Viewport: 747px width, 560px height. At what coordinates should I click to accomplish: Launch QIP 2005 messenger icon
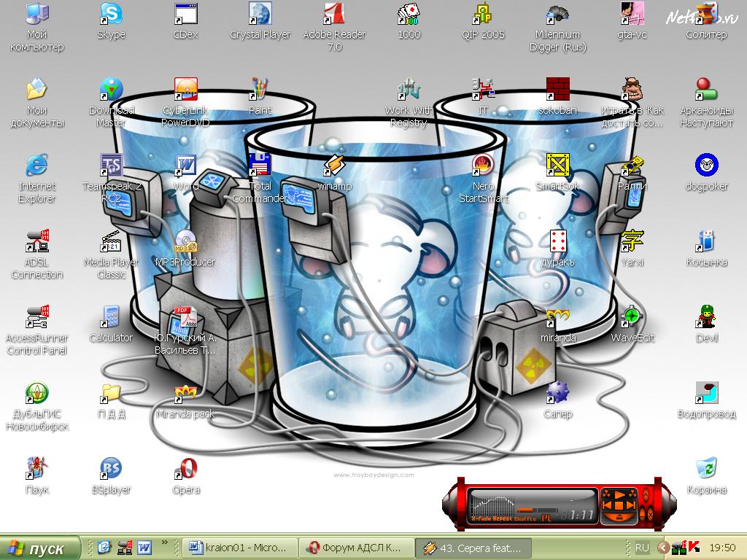[483, 14]
